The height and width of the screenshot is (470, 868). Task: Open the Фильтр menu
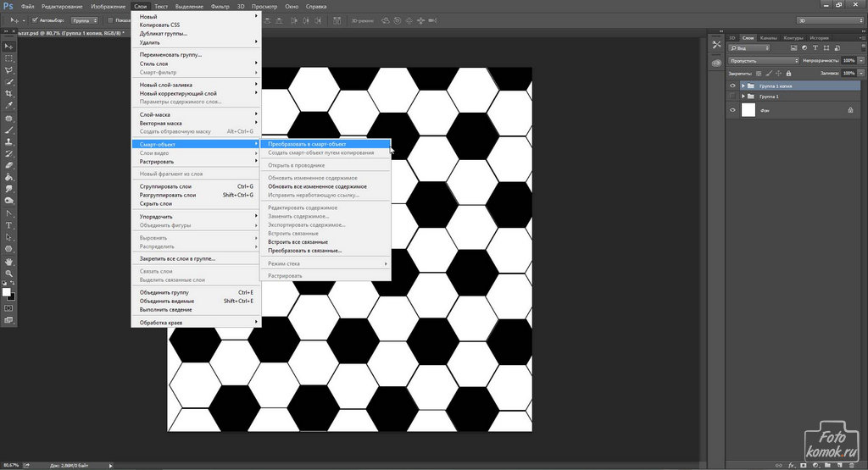(220, 7)
